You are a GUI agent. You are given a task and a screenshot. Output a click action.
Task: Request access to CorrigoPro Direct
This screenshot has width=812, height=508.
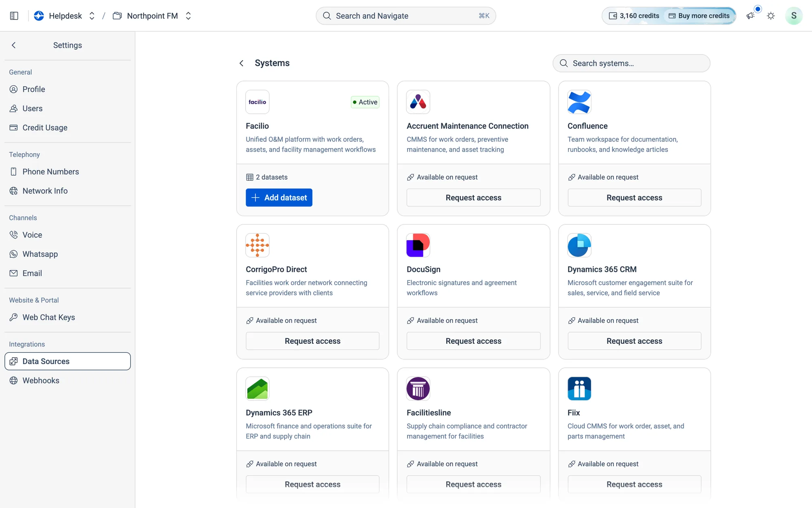pos(313,341)
